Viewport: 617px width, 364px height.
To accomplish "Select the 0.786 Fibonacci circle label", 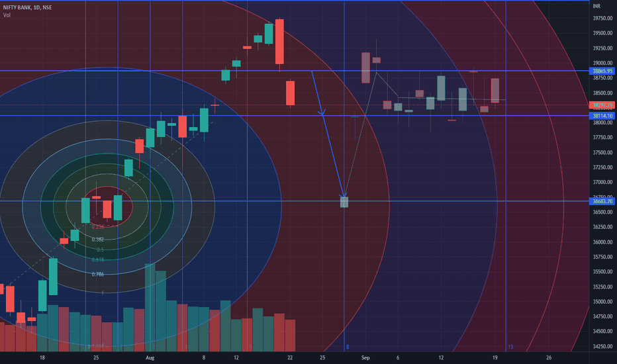I will (97, 274).
